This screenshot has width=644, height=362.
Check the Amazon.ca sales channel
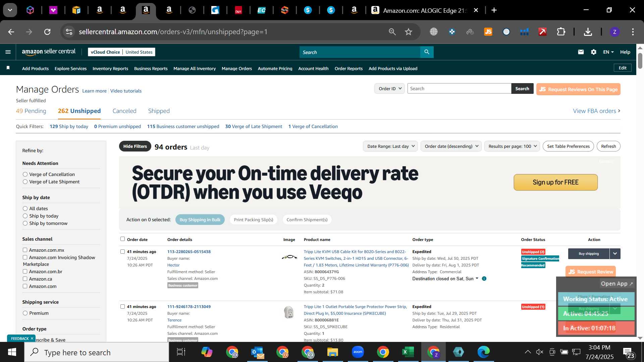point(25,279)
